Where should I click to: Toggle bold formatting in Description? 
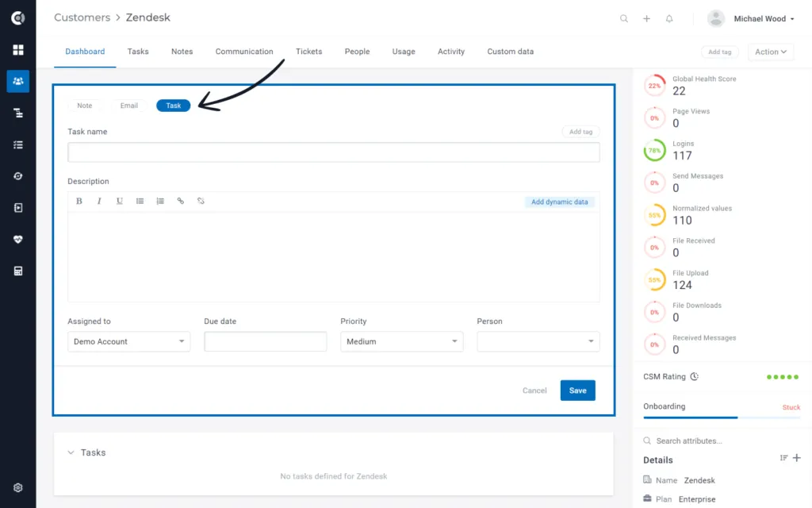pos(79,201)
